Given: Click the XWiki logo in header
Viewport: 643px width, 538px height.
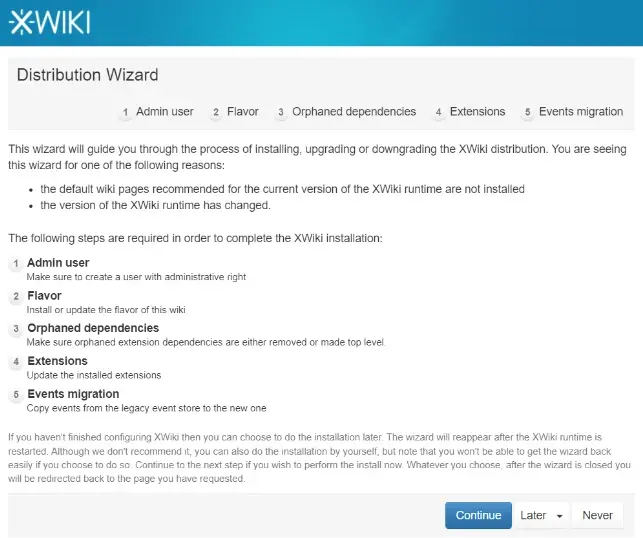Looking at the screenshot, I should click(x=49, y=22).
